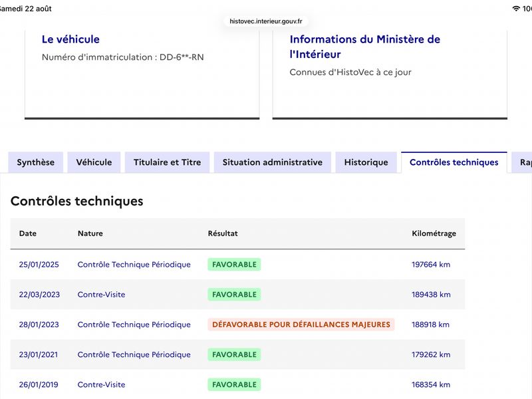Viewport: 532px width, 399px height.
Task: Click the Connues d'HistoVec à ce jour text
Action: coord(350,72)
